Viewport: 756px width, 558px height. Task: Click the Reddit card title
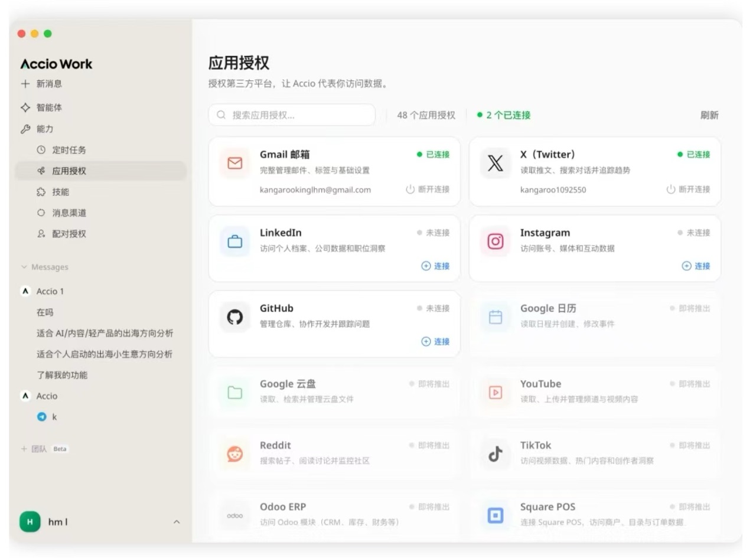click(275, 445)
